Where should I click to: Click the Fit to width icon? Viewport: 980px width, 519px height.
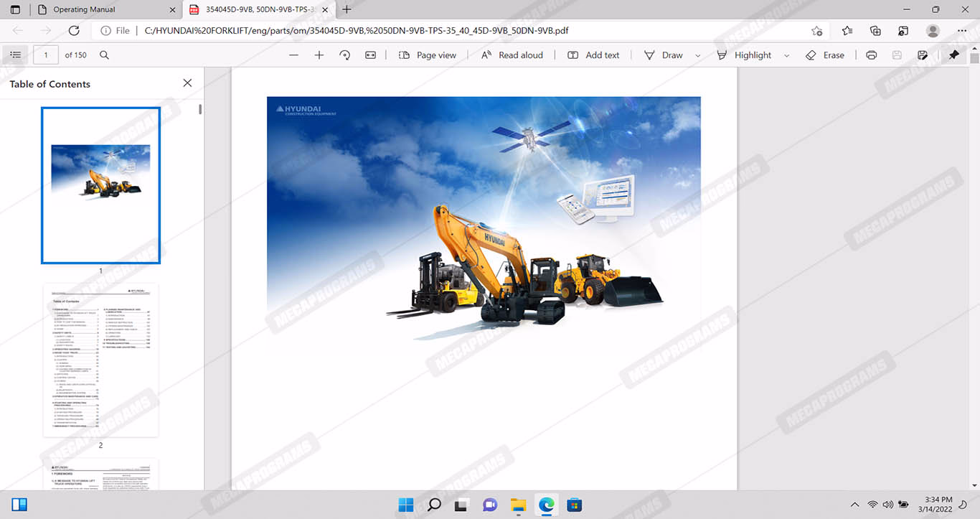click(370, 55)
